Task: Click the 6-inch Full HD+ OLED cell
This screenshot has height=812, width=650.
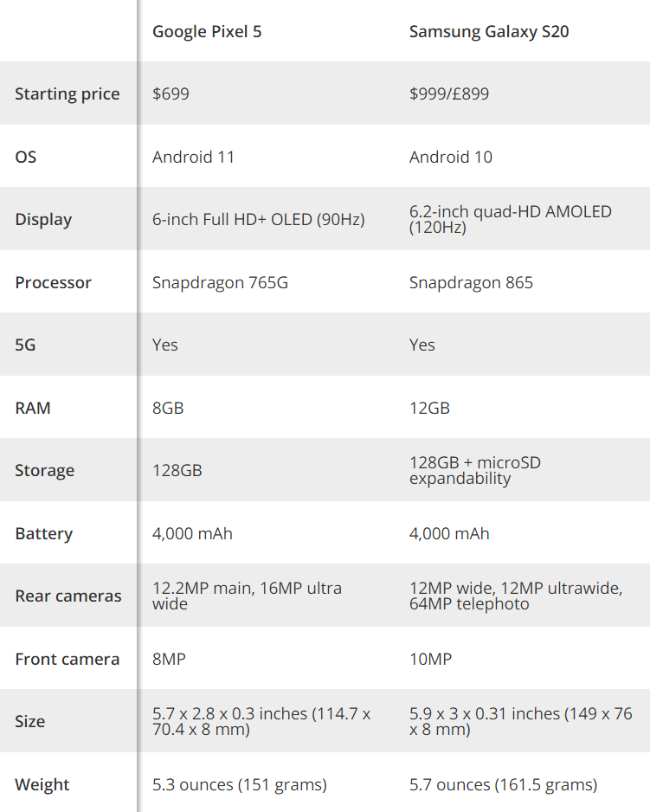Action: 259,220
